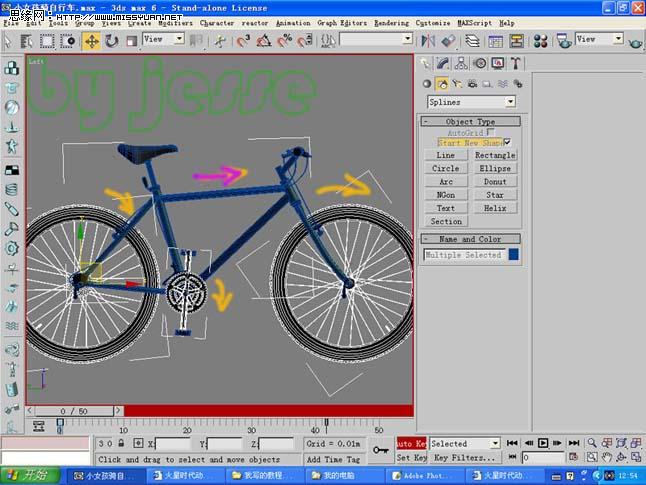Screen dimensions: 646x485
Task: Click the Select Object arrow tool
Action: click(x=8, y=41)
